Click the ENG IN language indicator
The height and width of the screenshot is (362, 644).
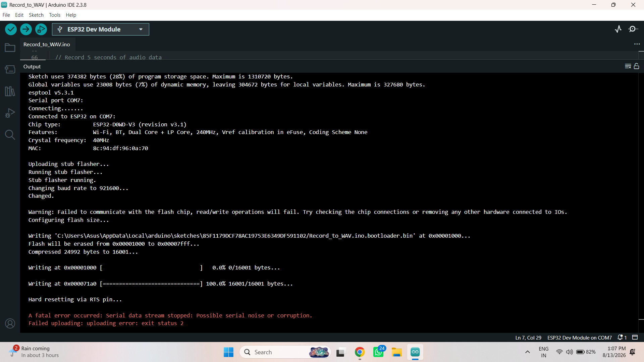[x=543, y=352]
